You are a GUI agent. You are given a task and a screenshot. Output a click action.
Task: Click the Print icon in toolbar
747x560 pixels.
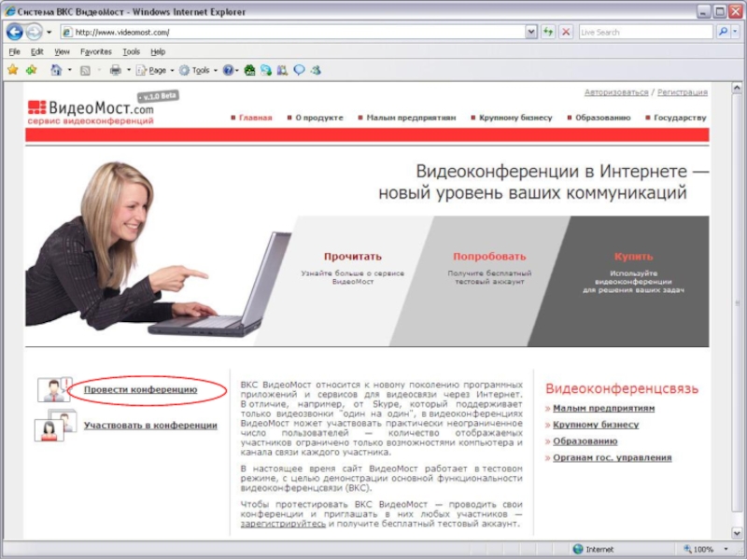[115, 70]
